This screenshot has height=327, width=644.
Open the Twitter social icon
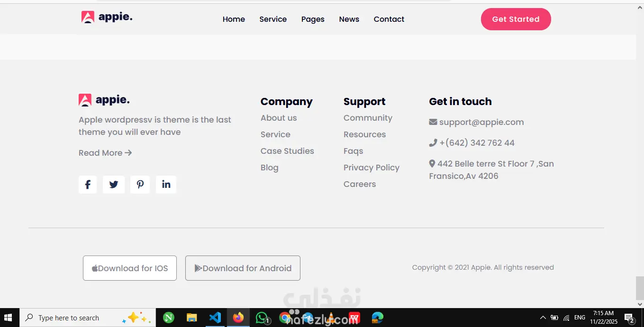click(x=114, y=185)
